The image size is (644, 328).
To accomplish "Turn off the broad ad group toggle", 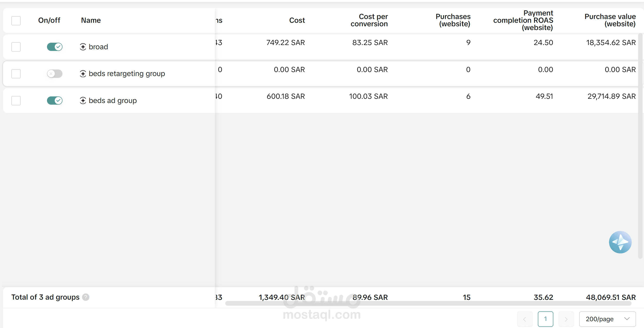I will pyautogui.click(x=54, y=47).
